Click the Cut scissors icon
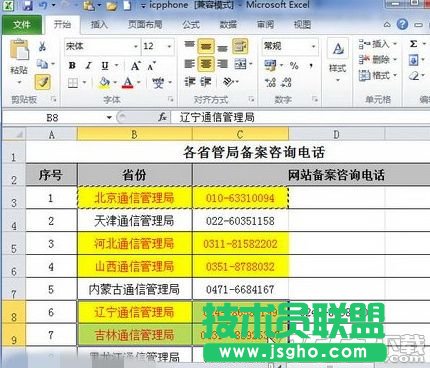This screenshot has height=368, width=430. coord(42,46)
